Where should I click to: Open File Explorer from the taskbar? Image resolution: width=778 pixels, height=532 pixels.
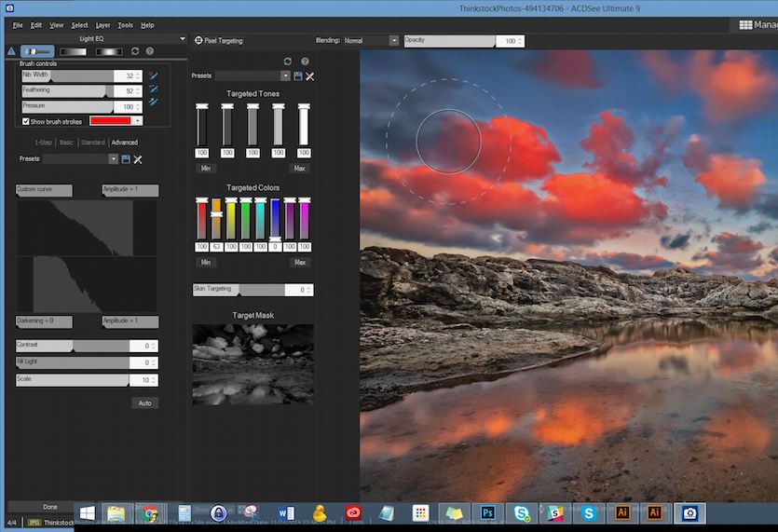tap(116, 513)
